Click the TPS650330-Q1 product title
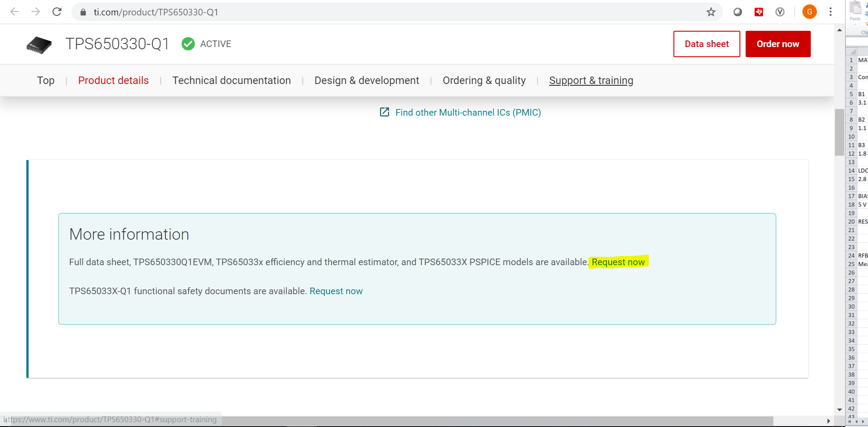This screenshot has width=868, height=427. pyautogui.click(x=118, y=44)
